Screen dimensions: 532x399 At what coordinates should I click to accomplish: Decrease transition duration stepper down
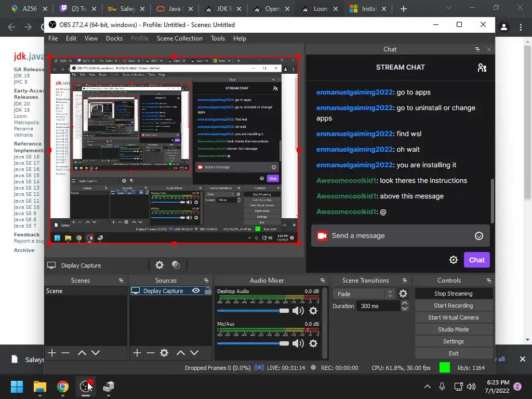[404, 309]
